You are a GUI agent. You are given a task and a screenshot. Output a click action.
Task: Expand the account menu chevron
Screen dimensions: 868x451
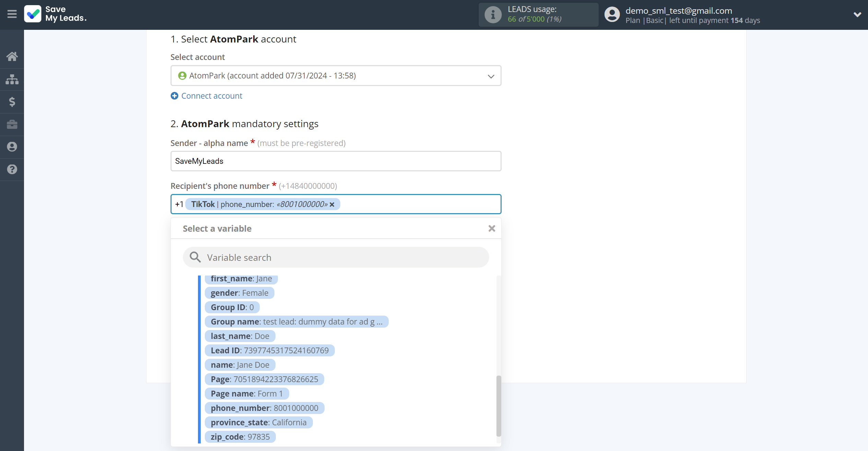click(857, 14)
